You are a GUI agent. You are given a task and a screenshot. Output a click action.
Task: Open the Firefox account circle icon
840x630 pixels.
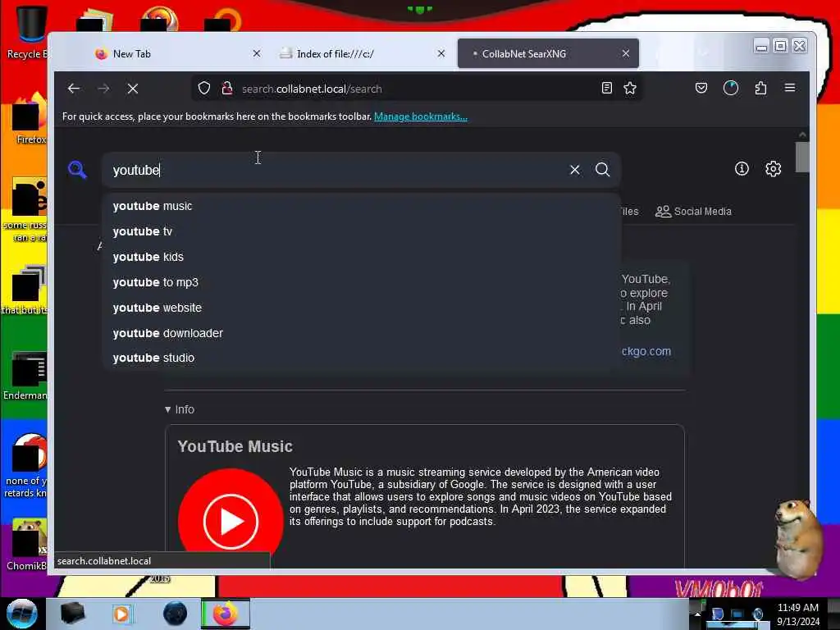[731, 89]
